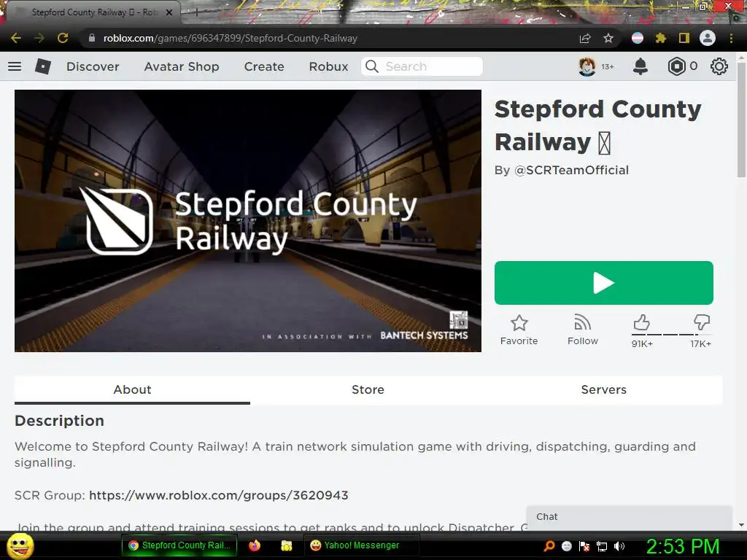Go back to the previous page

16,38
